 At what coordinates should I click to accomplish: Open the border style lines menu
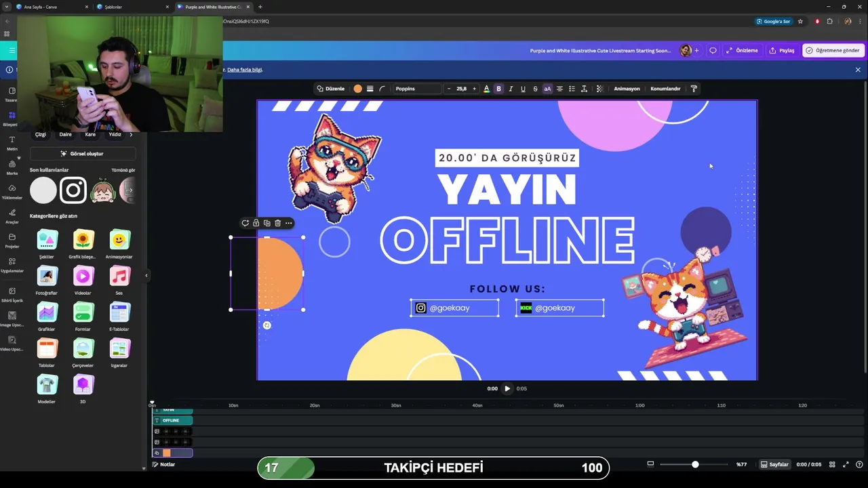click(x=370, y=89)
